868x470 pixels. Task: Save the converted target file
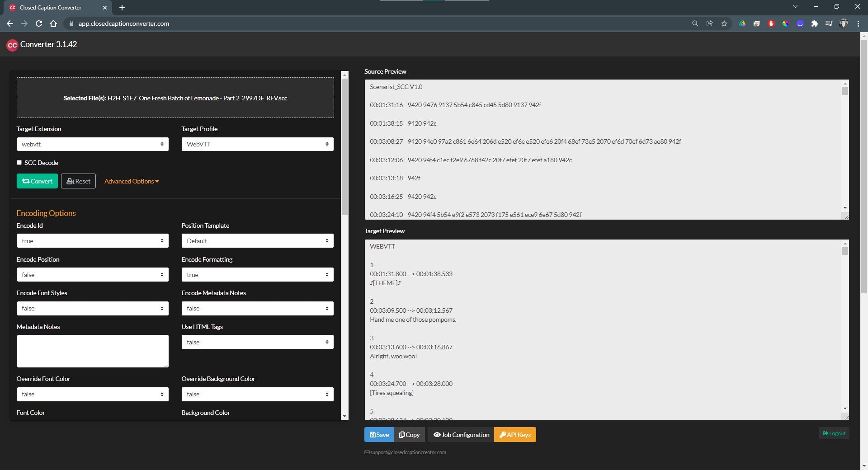(379, 435)
